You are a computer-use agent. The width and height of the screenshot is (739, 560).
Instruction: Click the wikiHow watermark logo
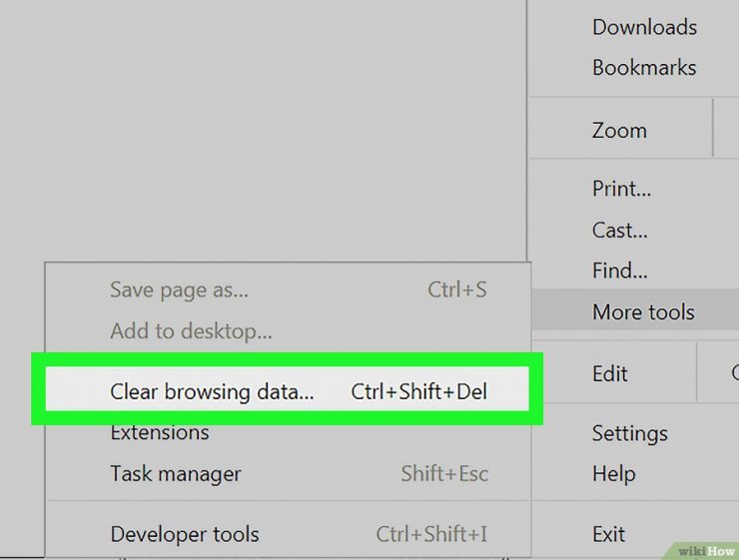705,550
